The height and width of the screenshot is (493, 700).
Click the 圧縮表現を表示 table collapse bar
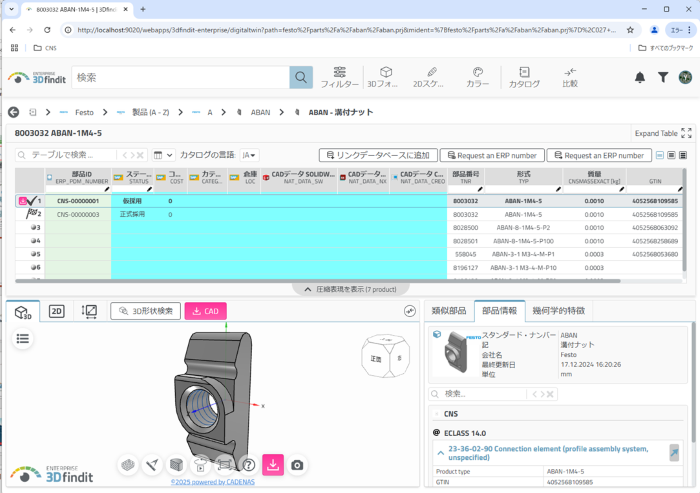click(x=351, y=289)
